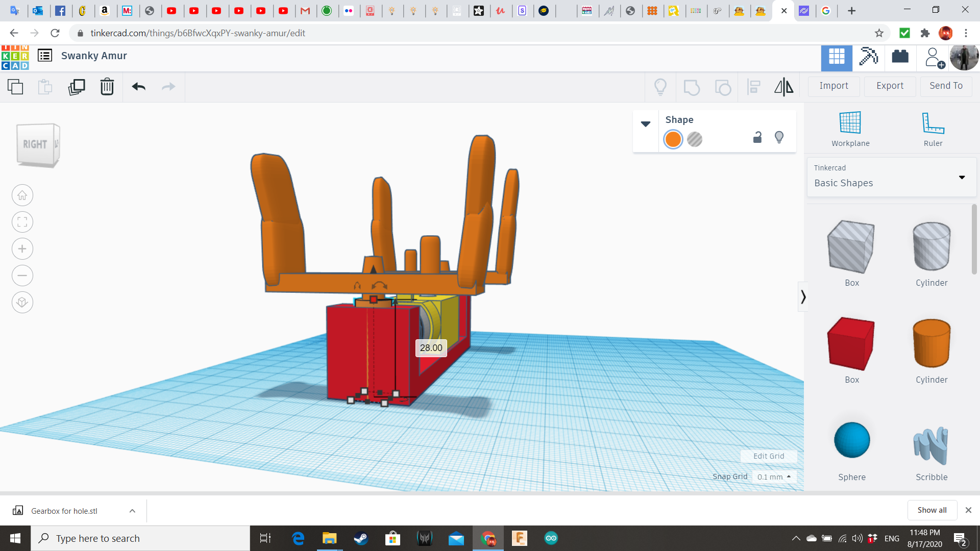This screenshot has width=980, height=551.
Task: Click the Align tool icon
Action: point(753,87)
